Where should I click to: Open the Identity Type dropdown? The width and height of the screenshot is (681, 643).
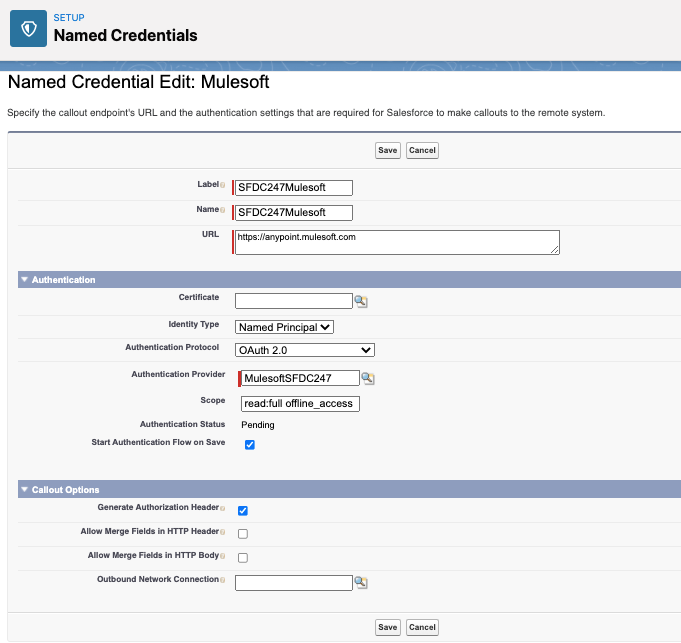tap(284, 327)
